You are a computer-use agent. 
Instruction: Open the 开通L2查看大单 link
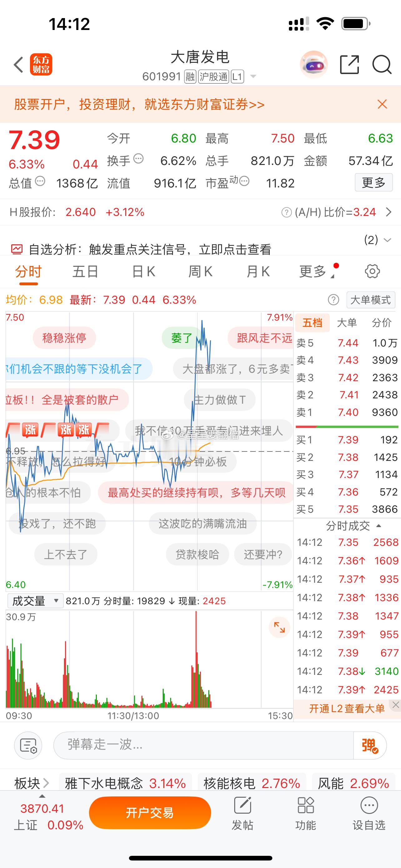pos(347,709)
